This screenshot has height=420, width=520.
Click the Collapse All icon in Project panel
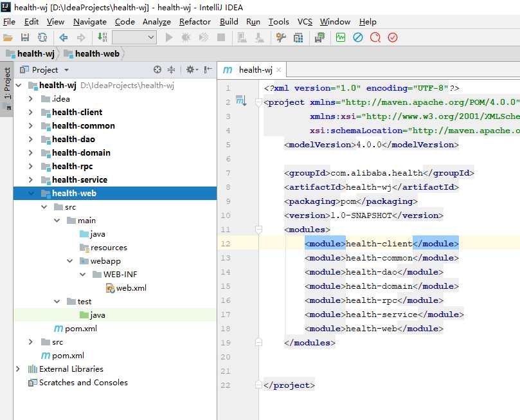(171, 69)
